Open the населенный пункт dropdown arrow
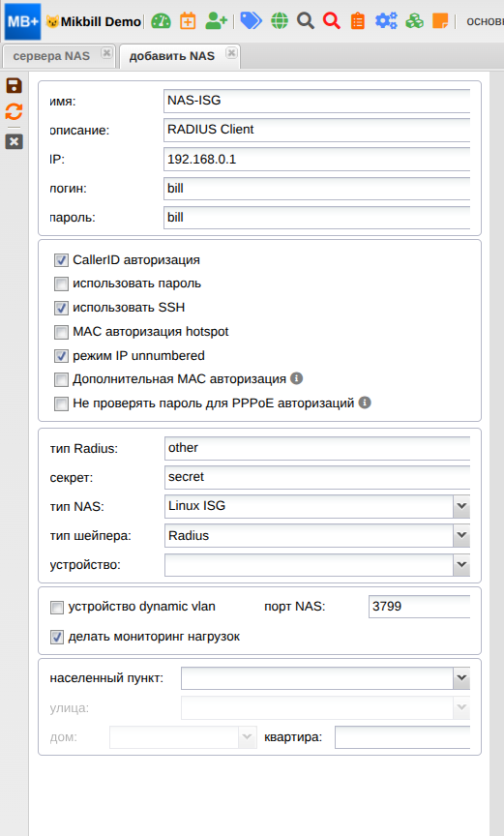The width and height of the screenshot is (504, 836). click(x=461, y=678)
